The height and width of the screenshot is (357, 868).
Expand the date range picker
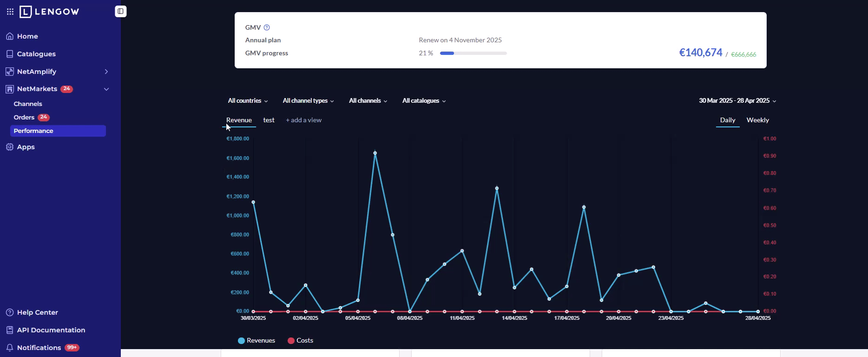pos(737,101)
